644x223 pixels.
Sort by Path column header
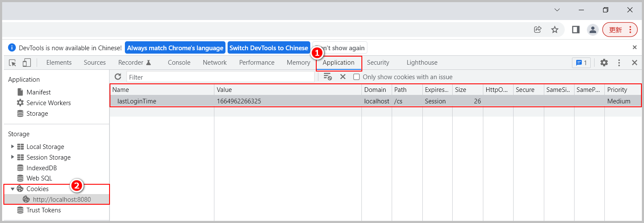pos(407,90)
